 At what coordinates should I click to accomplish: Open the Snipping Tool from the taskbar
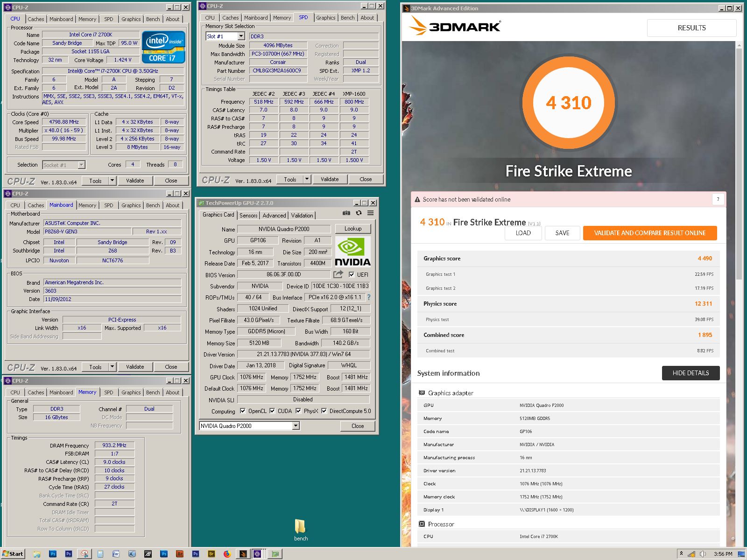coord(85,554)
